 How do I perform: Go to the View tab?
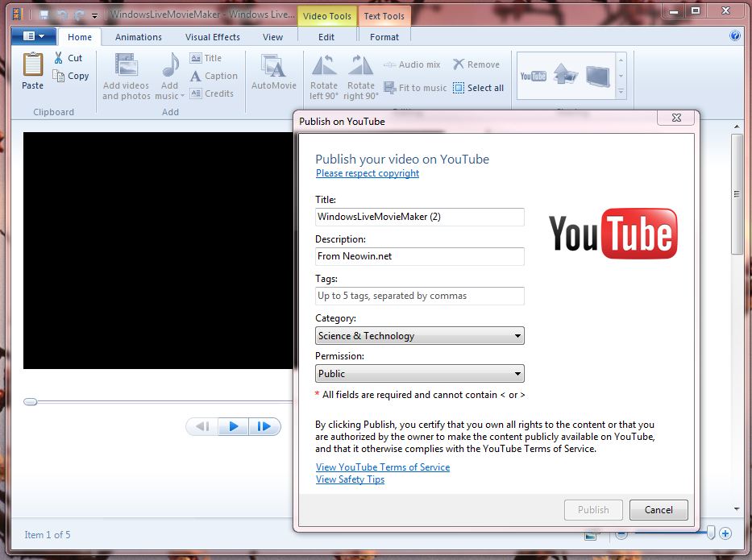click(x=272, y=37)
